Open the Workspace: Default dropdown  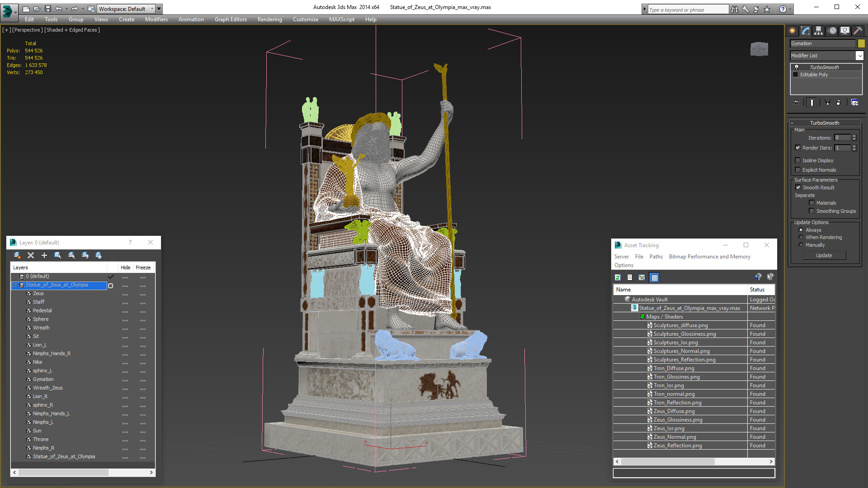point(127,9)
